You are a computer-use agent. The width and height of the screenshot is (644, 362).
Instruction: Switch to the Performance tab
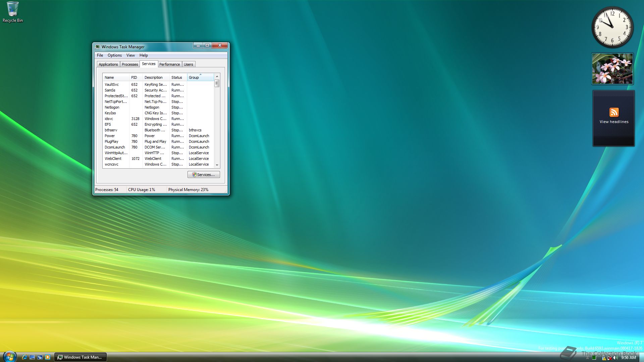(170, 64)
